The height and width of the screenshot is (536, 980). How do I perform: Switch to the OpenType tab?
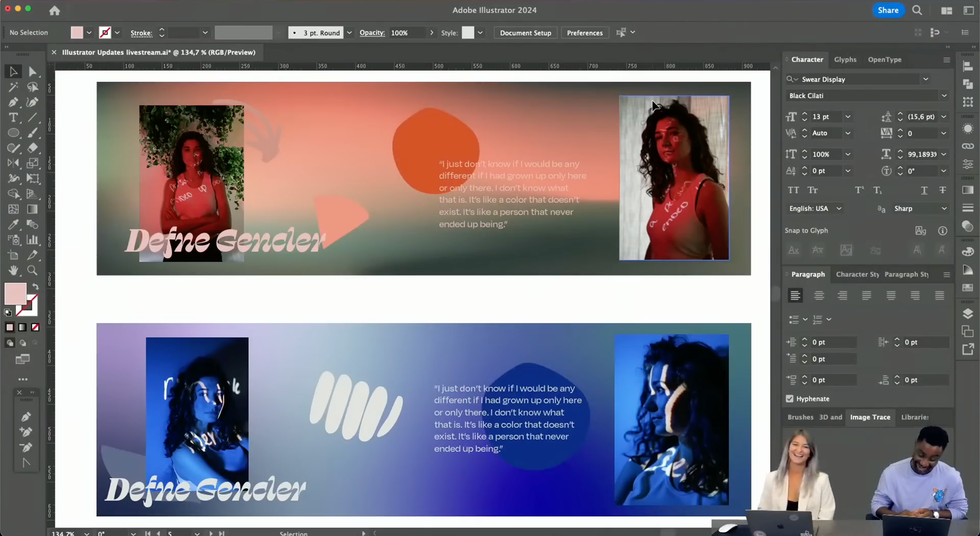tap(884, 60)
